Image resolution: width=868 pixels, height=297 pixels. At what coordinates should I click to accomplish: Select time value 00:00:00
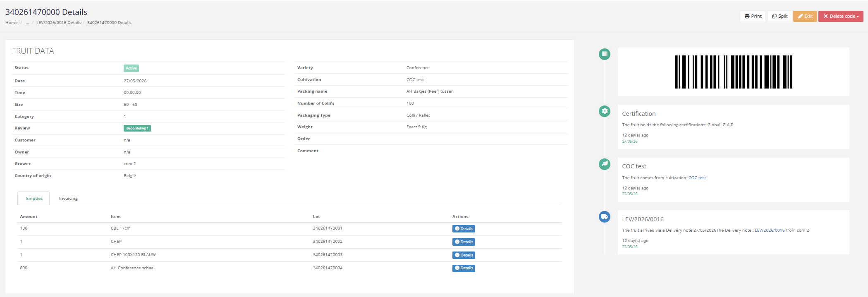[x=132, y=93]
